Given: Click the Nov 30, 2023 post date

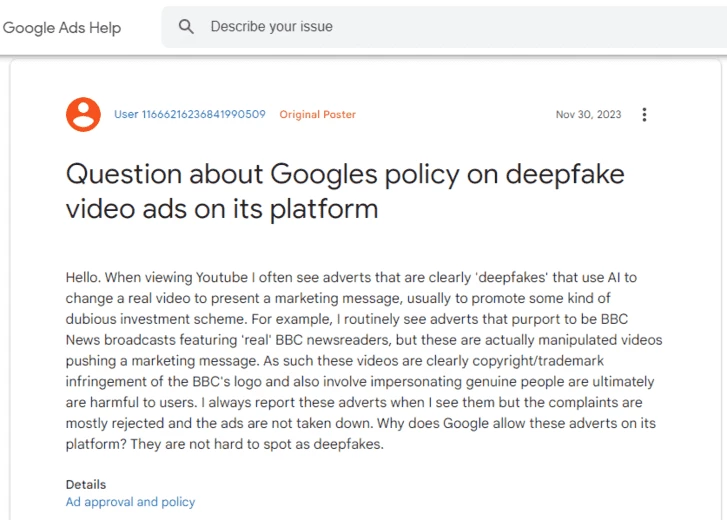Looking at the screenshot, I should [588, 114].
